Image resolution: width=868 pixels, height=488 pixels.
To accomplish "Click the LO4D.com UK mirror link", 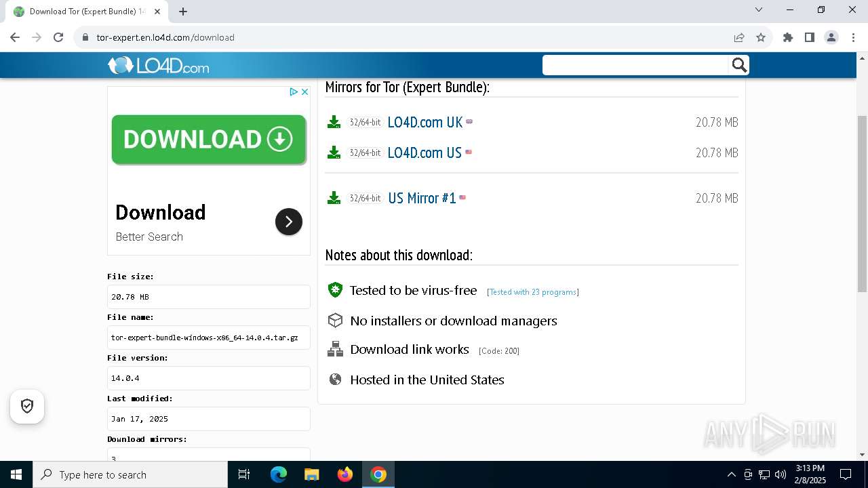I will pyautogui.click(x=425, y=122).
